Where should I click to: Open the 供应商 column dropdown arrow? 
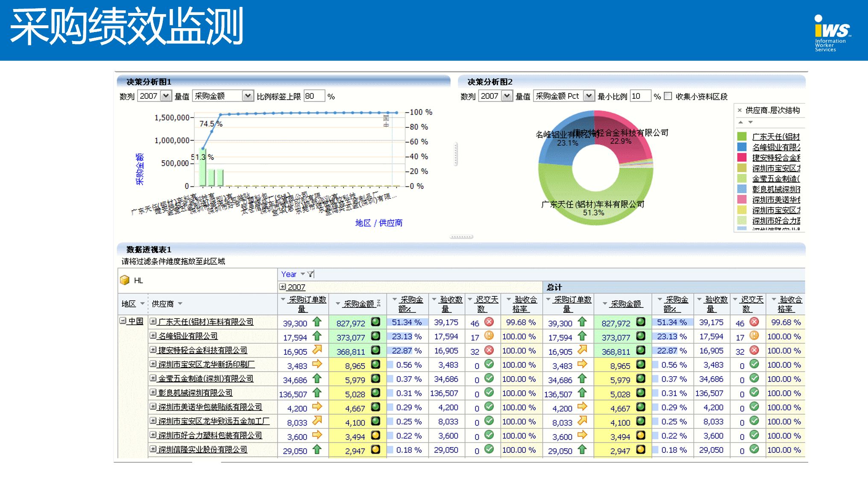[180, 304]
